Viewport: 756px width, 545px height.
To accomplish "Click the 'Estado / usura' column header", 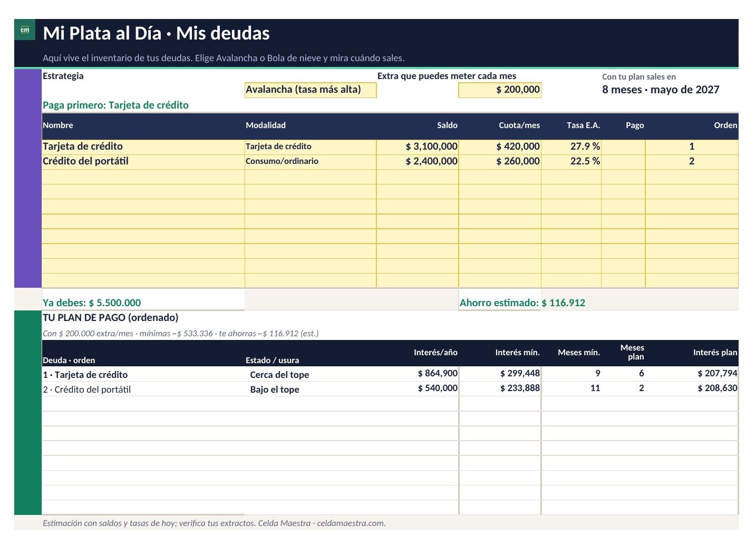I will click(x=272, y=360).
